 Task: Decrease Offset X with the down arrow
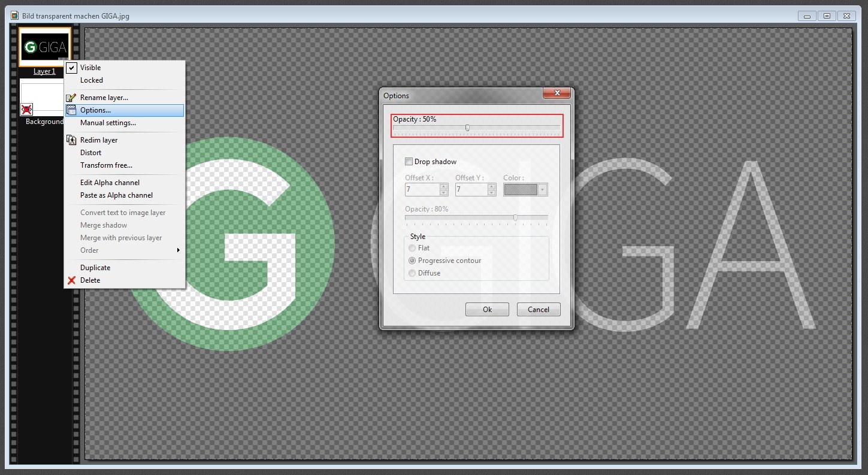click(x=443, y=192)
